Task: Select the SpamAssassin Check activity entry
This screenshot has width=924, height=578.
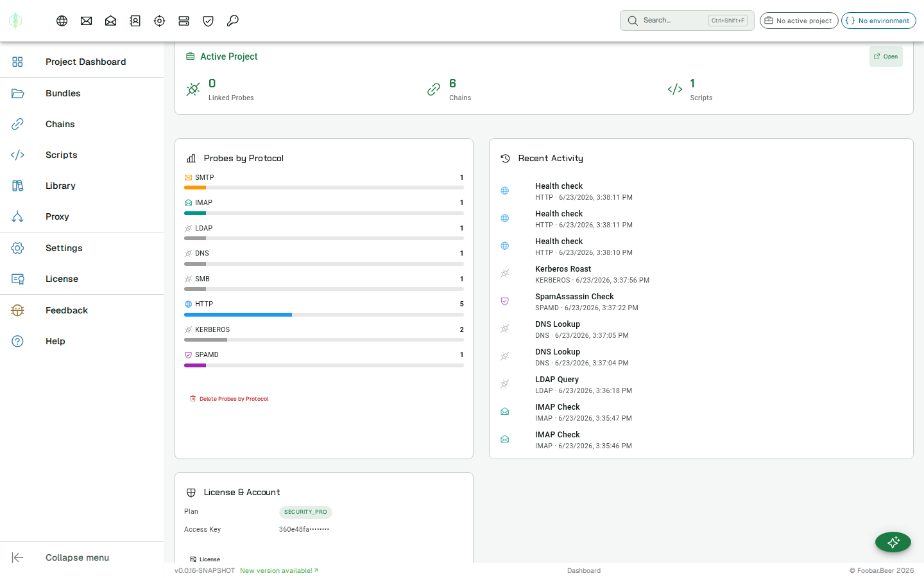Action: (x=701, y=302)
